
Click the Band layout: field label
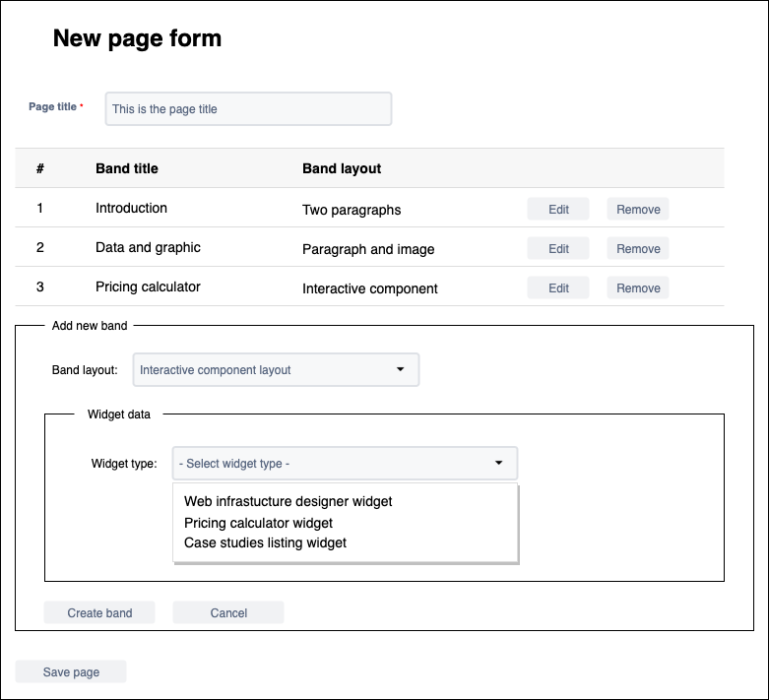85,370
